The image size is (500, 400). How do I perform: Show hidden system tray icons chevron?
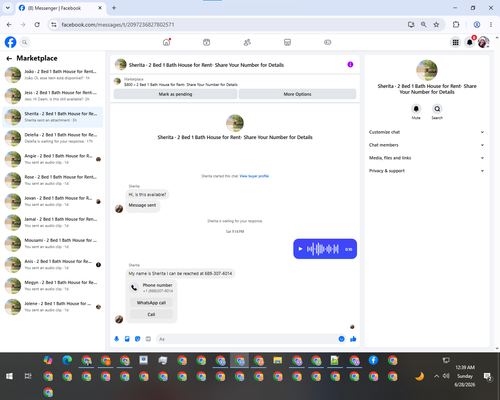point(436,376)
